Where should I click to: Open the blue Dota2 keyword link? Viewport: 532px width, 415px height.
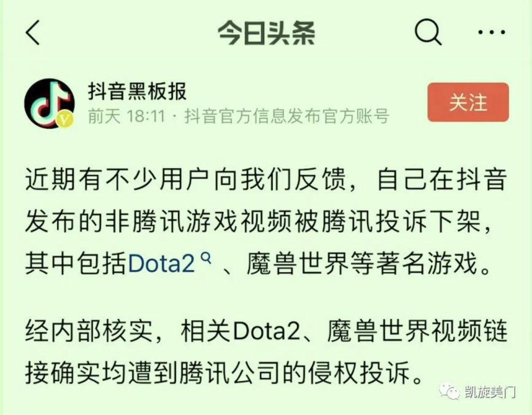coord(162,264)
